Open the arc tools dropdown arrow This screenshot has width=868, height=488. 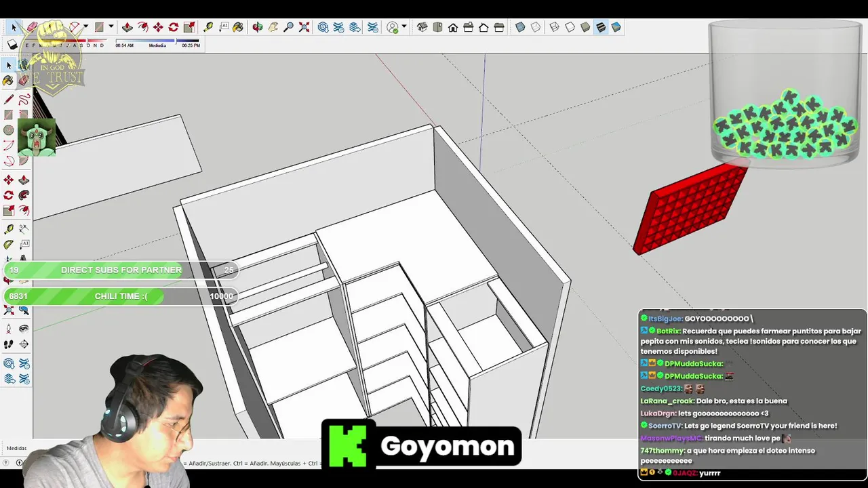coord(85,27)
